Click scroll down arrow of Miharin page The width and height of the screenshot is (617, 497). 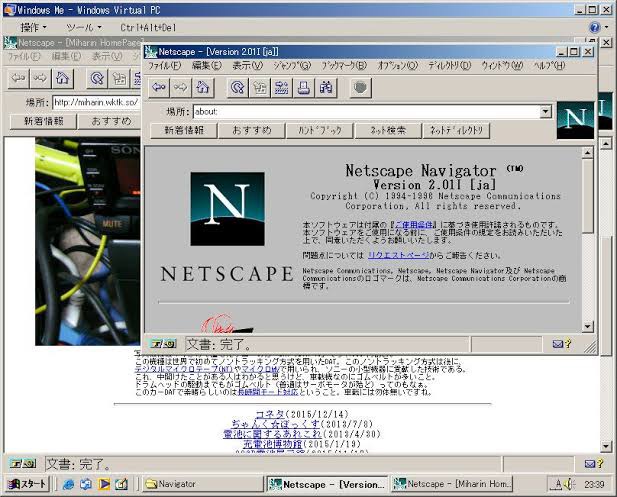coord(606,446)
